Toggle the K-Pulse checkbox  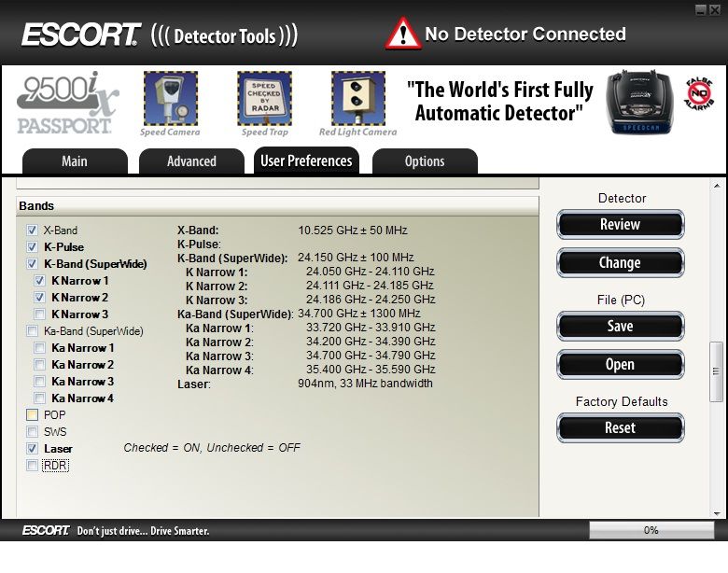(32, 246)
